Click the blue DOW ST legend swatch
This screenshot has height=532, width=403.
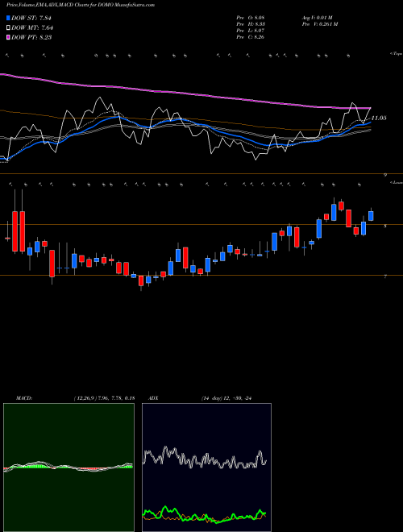pyautogui.click(x=8, y=18)
